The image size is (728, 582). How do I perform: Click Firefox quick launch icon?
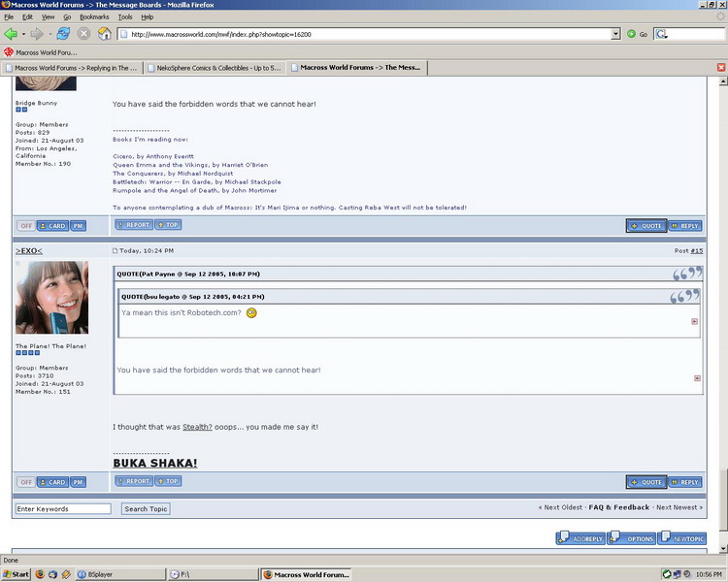tap(40, 574)
